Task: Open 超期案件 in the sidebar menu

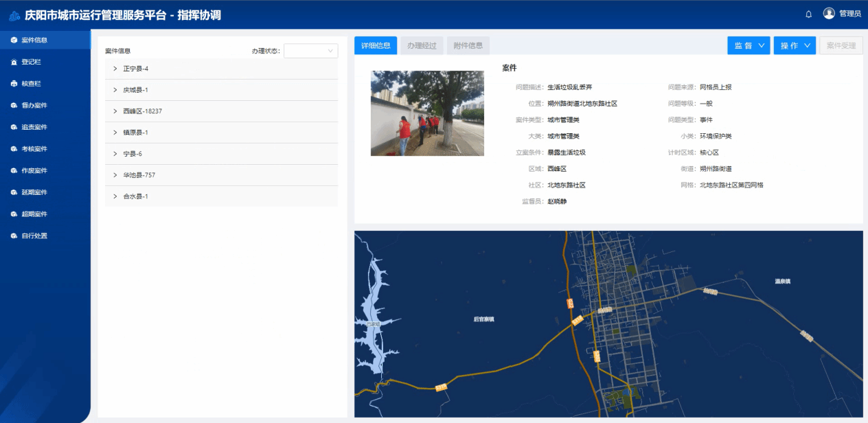Action: (34, 214)
